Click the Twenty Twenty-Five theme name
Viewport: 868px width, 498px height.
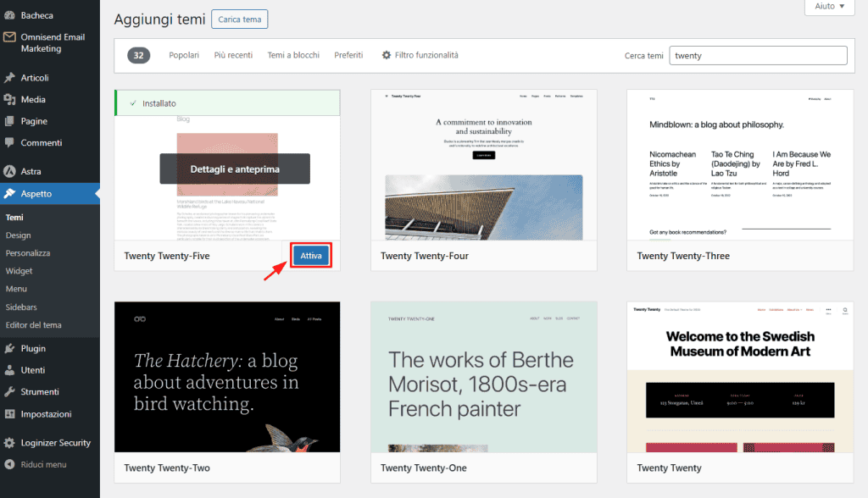[167, 256]
